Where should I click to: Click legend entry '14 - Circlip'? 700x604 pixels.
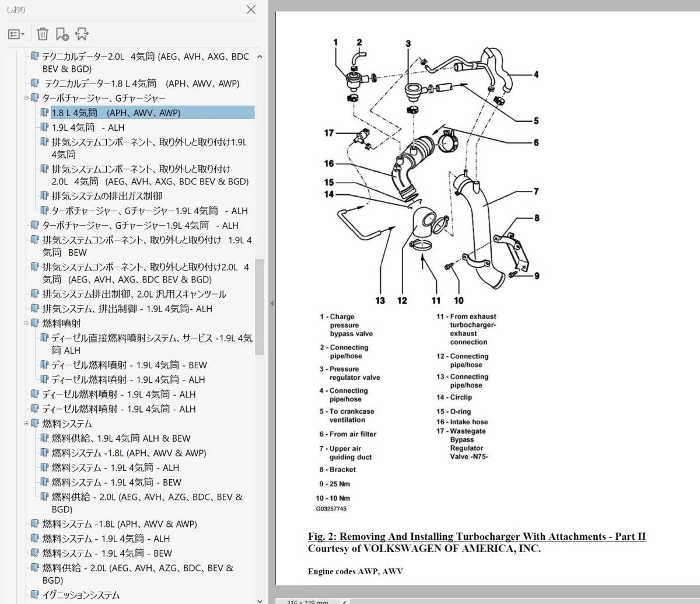(x=454, y=397)
